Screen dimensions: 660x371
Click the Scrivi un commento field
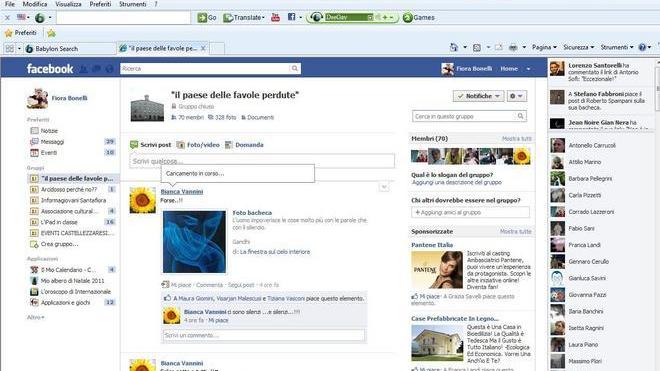[x=263, y=335]
